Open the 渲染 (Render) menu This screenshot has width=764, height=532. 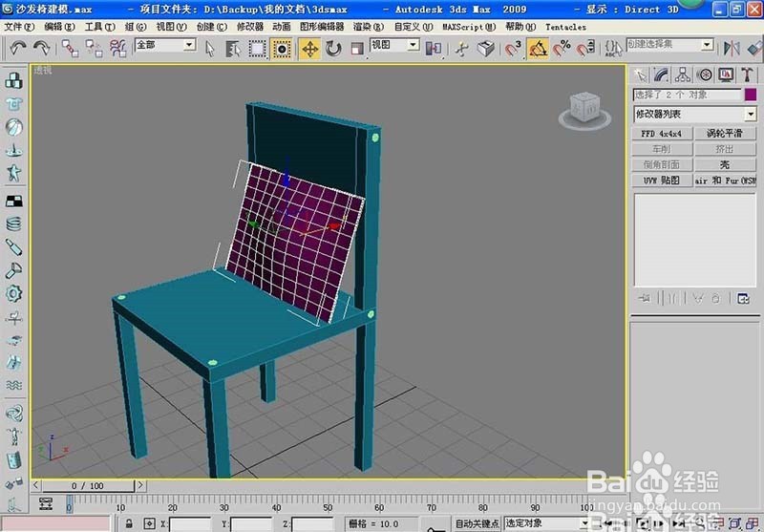click(369, 27)
